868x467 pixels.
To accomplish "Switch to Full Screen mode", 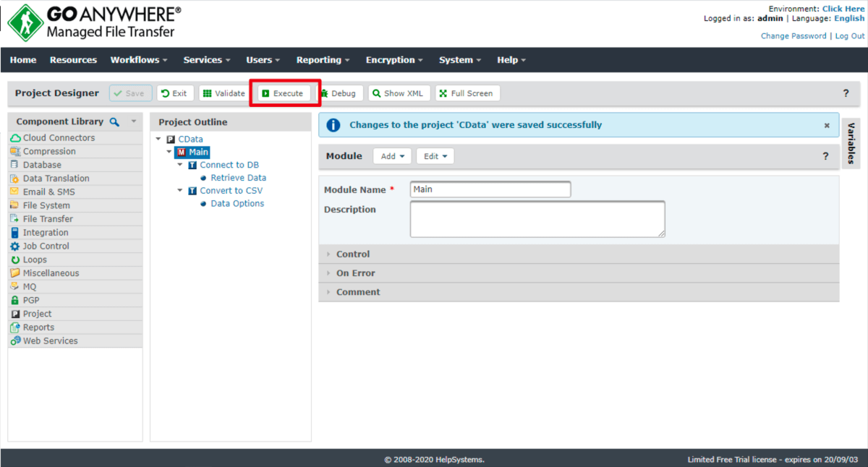I will pyautogui.click(x=467, y=93).
